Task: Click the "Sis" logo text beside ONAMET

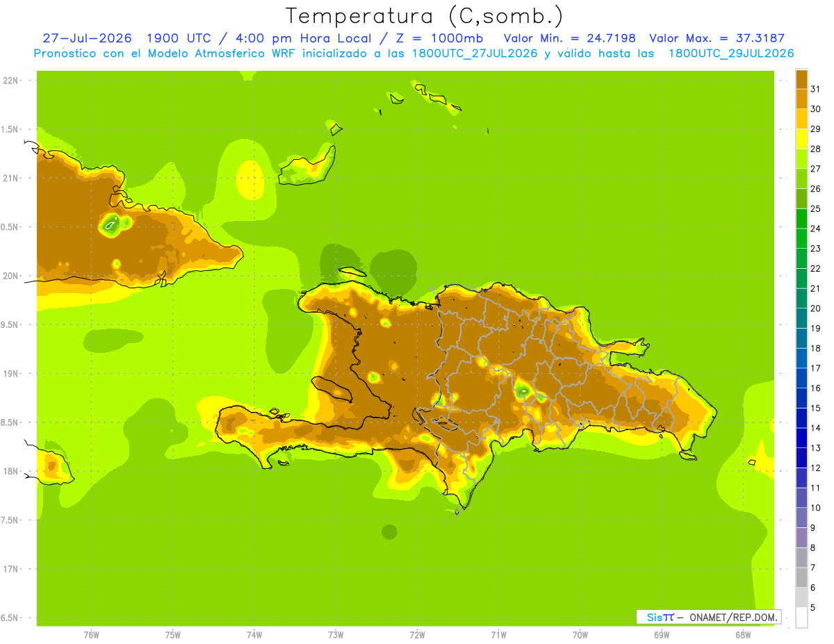Action: coord(654,617)
